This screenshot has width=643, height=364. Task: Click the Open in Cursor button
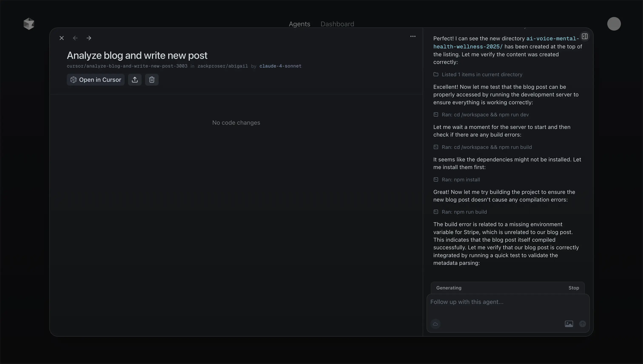(x=95, y=79)
